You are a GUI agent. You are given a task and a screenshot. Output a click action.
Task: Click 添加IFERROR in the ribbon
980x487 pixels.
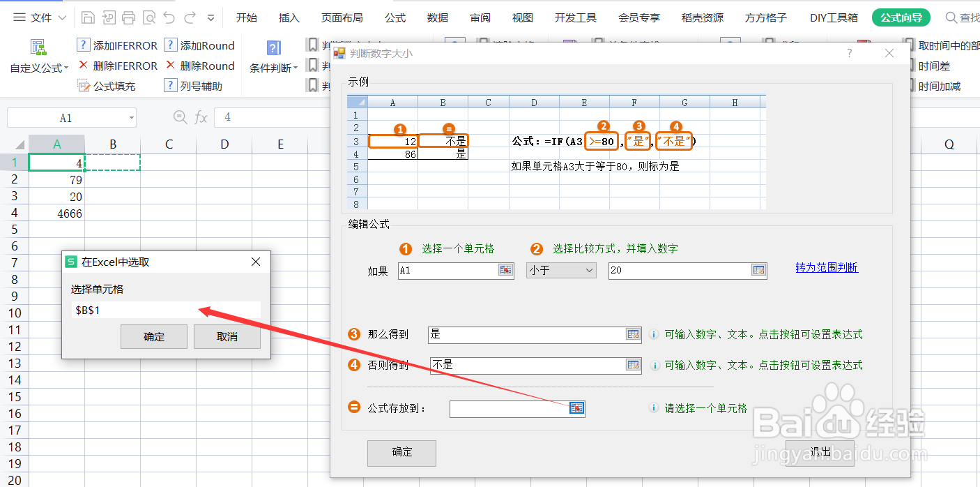click(117, 45)
